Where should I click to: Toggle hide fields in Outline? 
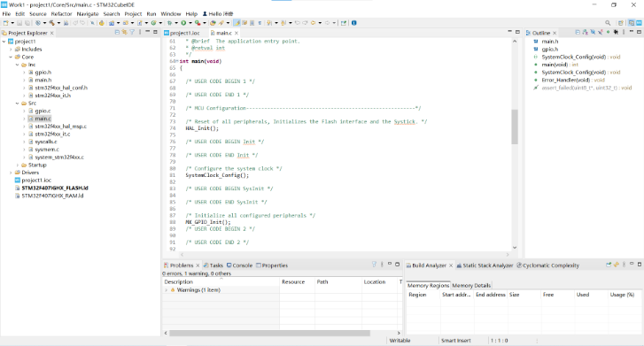(593, 33)
